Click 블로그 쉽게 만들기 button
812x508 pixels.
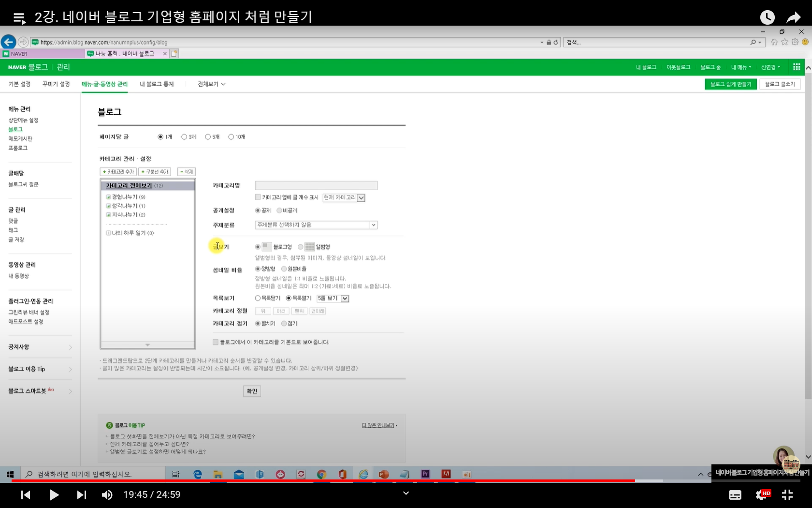(x=731, y=84)
